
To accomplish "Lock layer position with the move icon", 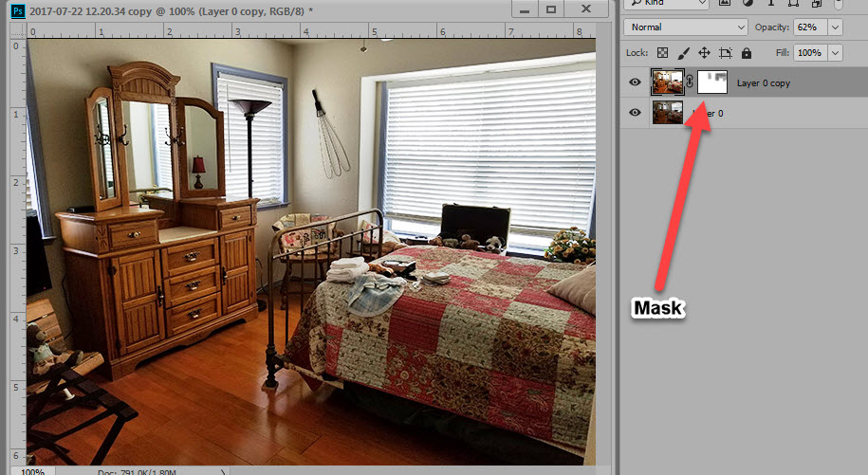I will [x=704, y=52].
